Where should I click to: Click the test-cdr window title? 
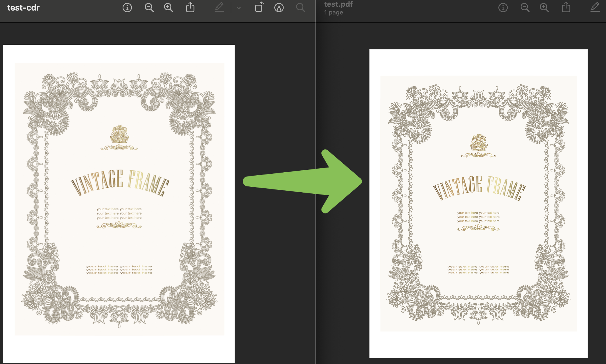click(x=23, y=8)
